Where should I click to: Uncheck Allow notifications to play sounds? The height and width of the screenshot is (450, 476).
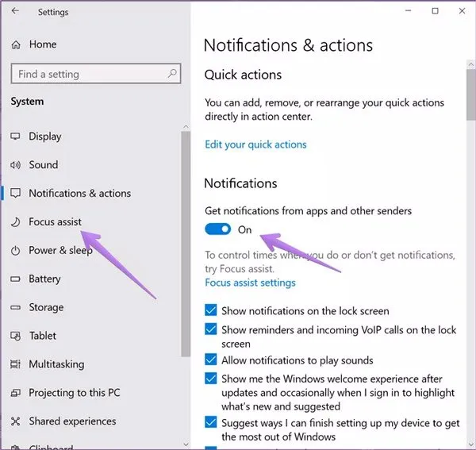pyautogui.click(x=211, y=360)
